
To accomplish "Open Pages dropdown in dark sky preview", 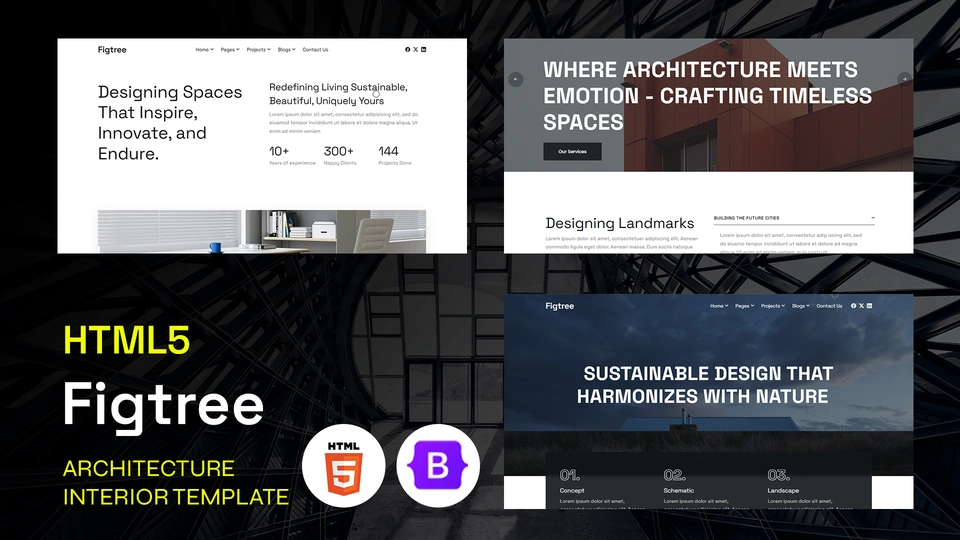I will 744,306.
